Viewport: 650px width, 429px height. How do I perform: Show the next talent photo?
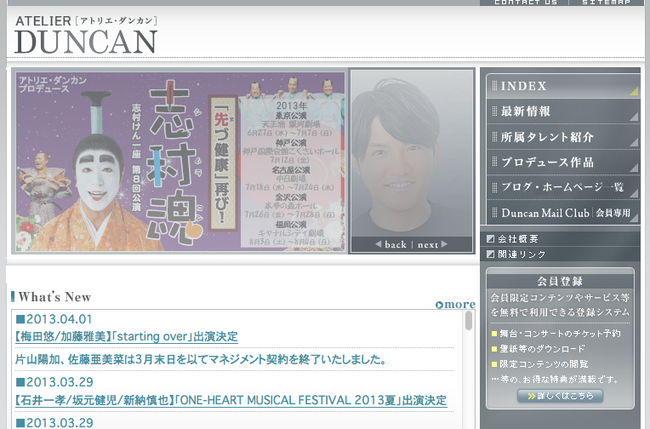click(432, 245)
